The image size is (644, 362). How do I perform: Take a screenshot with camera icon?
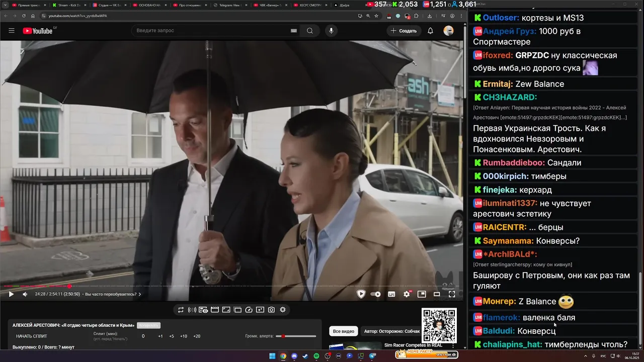[271, 310]
